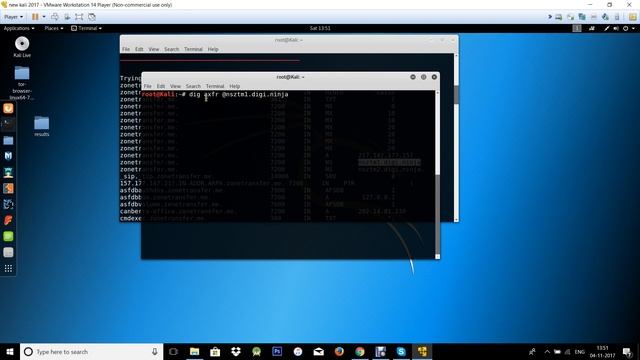Viewport: 640px width, 360px height.
Task: Show hidden system tray icons
Action: [x=547, y=351]
